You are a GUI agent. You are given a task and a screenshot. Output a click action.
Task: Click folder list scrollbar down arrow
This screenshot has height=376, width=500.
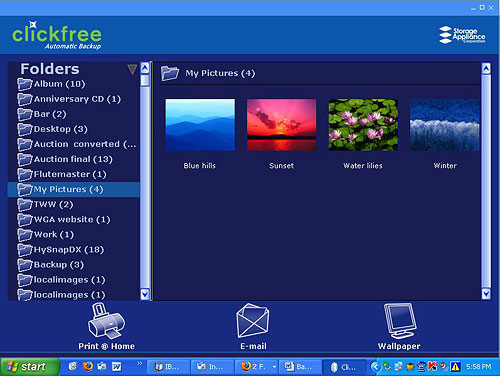[x=145, y=294]
